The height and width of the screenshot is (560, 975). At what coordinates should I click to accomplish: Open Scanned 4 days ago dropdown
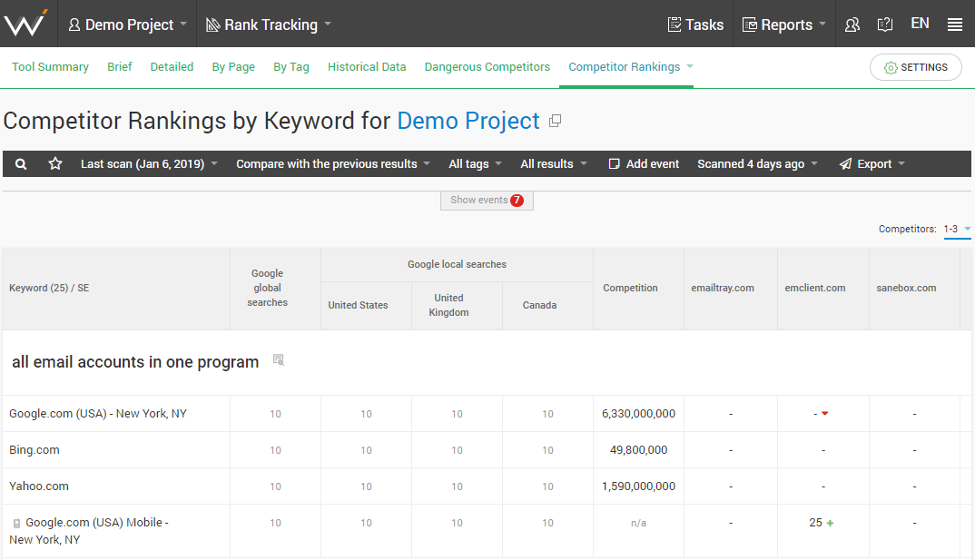click(x=757, y=164)
